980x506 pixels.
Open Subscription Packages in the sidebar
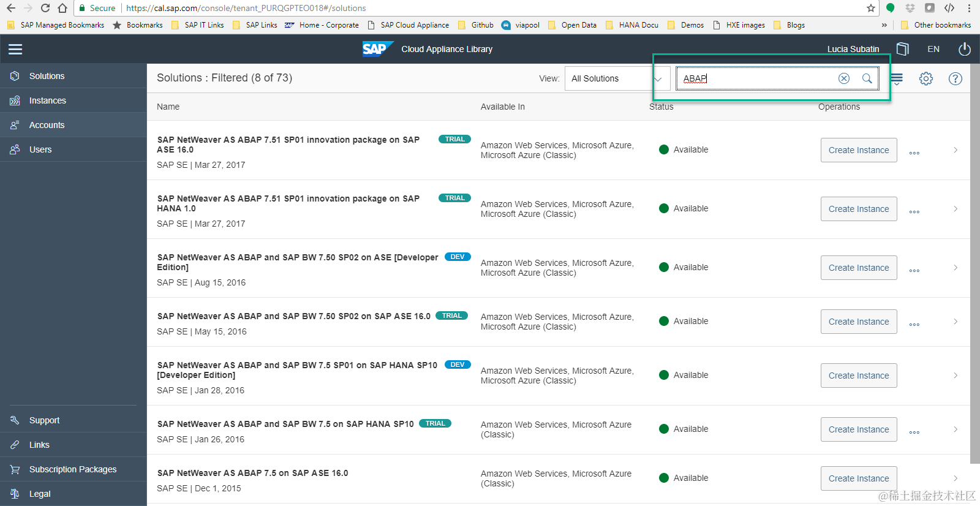[x=73, y=469]
